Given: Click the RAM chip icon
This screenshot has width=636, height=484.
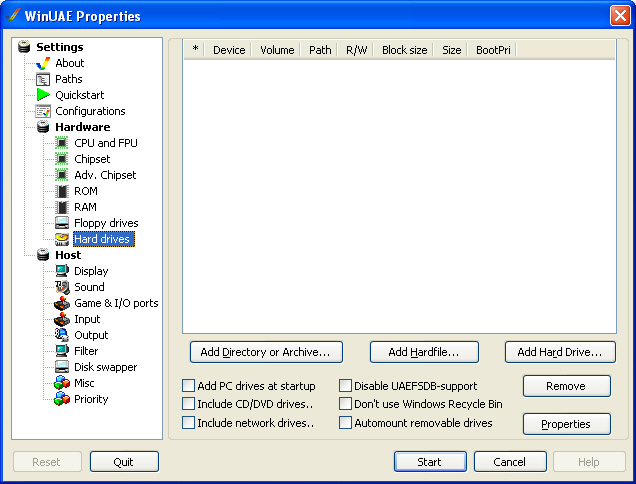Looking at the screenshot, I should point(62,207).
